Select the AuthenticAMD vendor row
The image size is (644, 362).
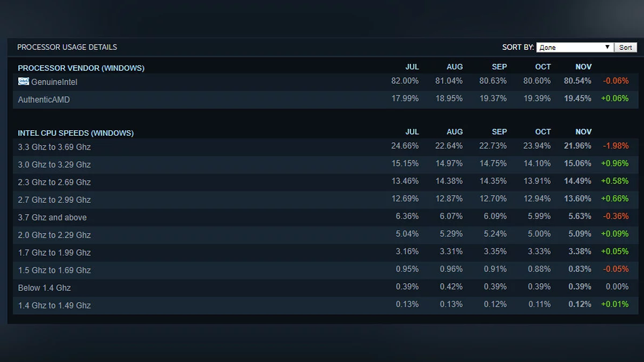(44, 100)
